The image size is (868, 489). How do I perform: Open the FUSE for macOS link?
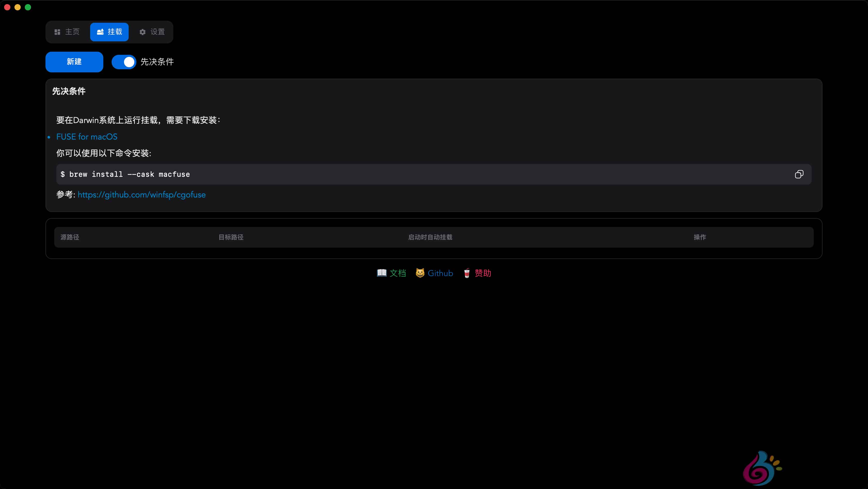[x=87, y=137]
